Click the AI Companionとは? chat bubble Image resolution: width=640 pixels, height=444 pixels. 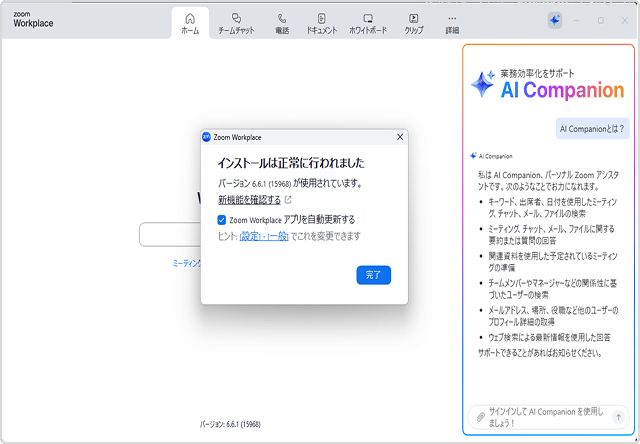pyautogui.click(x=592, y=129)
